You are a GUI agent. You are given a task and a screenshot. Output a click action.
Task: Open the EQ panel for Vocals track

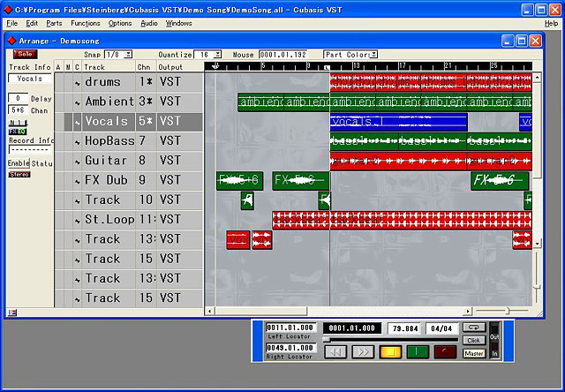[22, 132]
